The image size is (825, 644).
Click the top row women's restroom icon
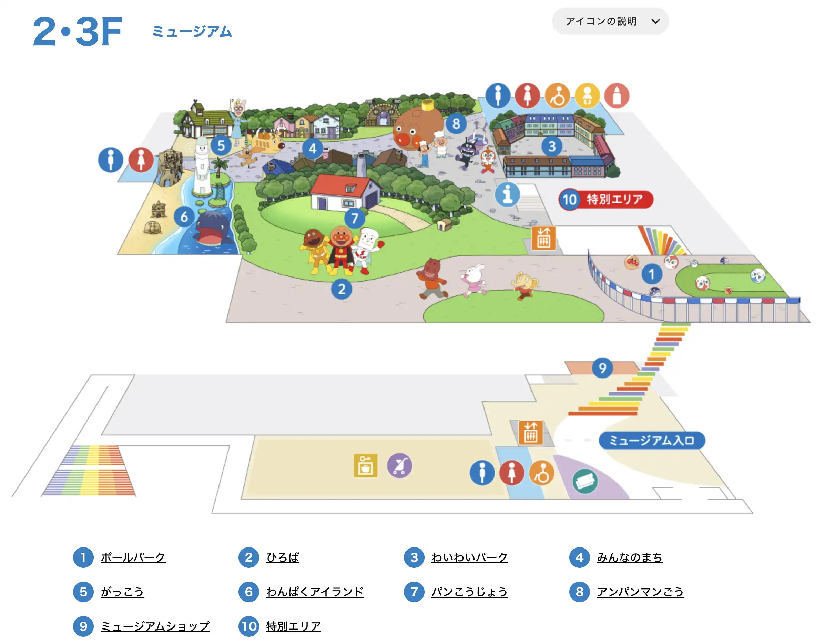point(527,95)
